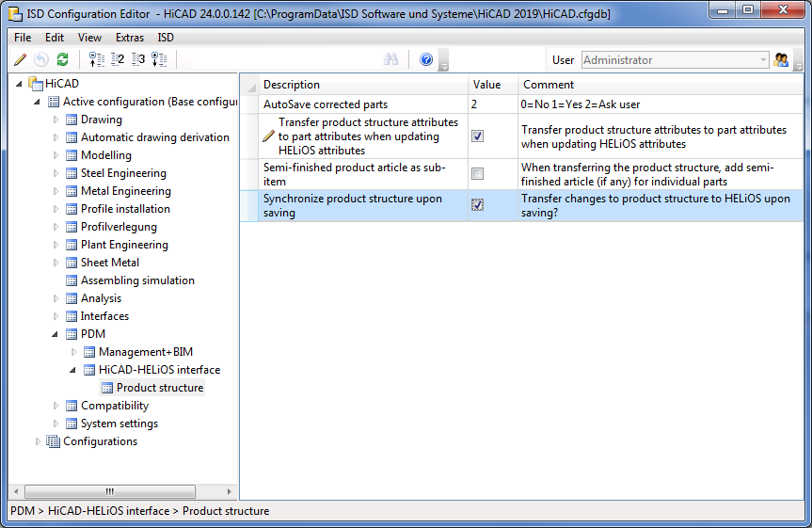Collapse the PDM tree node
Viewport: 812px width, 528px height.
[55, 334]
